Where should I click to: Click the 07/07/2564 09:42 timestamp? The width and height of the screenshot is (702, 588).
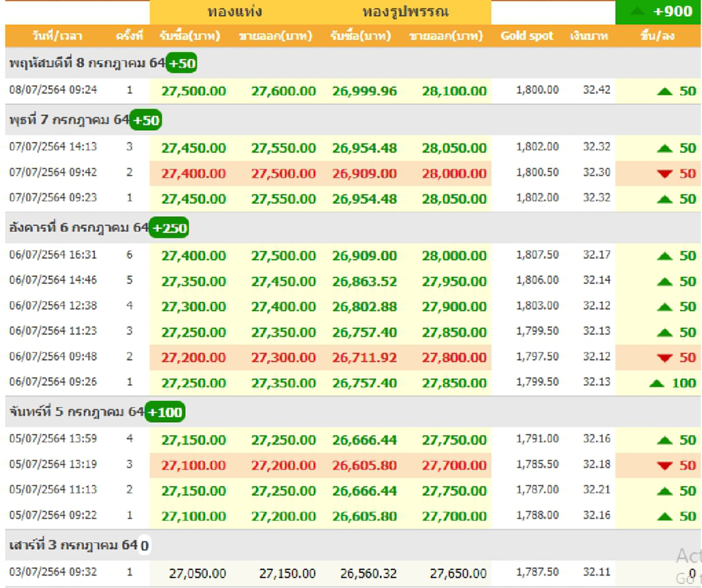[x=53, y=173]
